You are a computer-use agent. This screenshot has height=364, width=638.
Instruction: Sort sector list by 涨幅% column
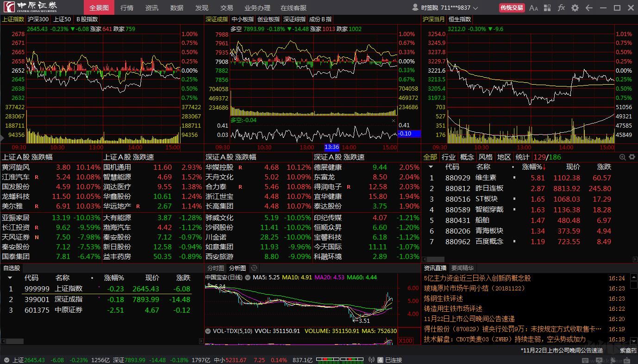pos(533,167)
